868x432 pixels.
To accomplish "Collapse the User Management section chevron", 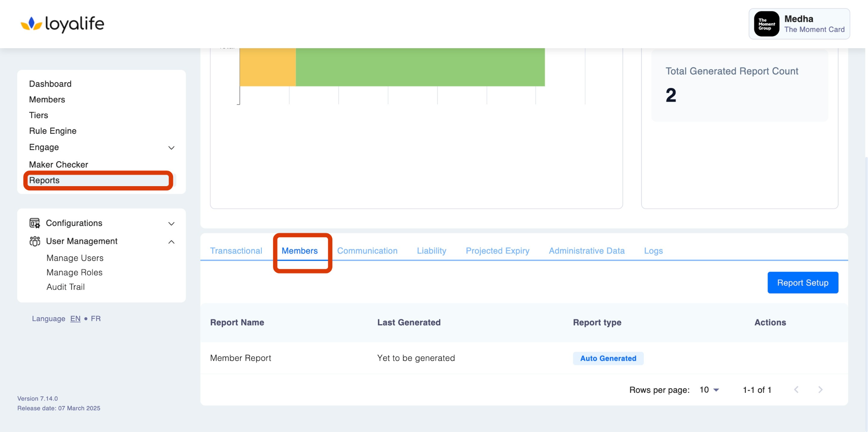I will [171, 242].
